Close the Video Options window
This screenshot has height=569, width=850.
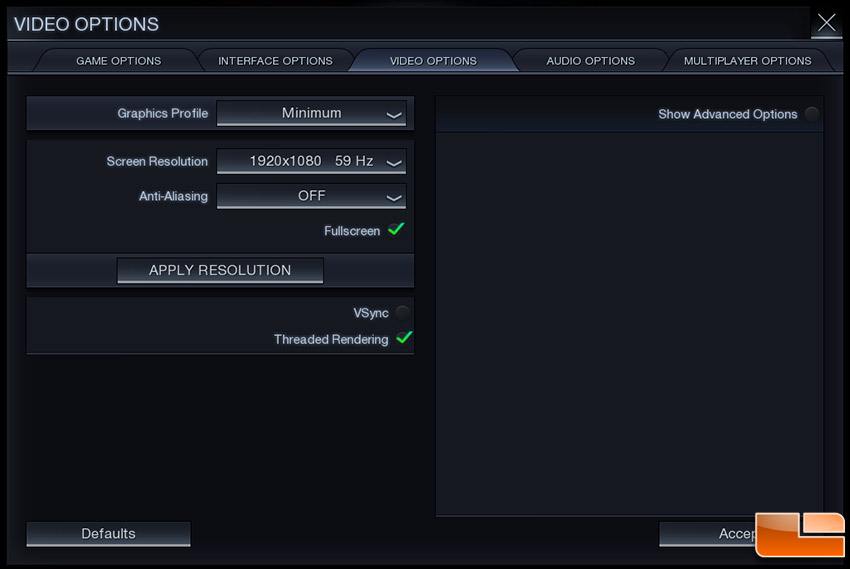click(x=826, y=23)
